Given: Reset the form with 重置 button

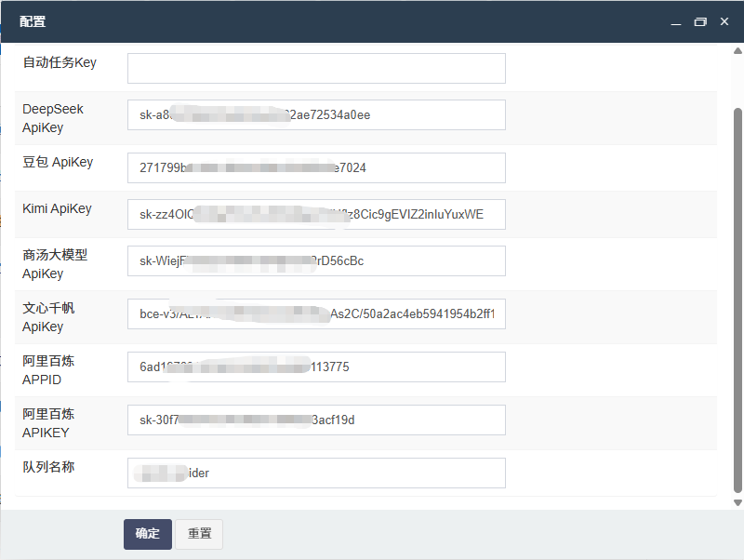Looking at the screenshot, I should click(x=199, y=534).
